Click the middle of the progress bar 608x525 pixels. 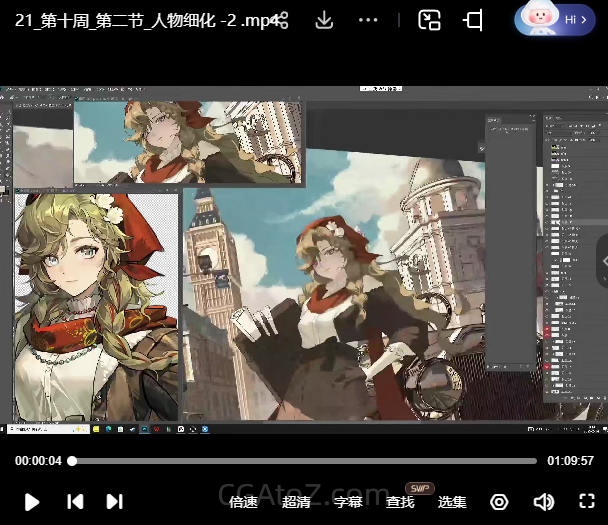(x=304, y=461)
